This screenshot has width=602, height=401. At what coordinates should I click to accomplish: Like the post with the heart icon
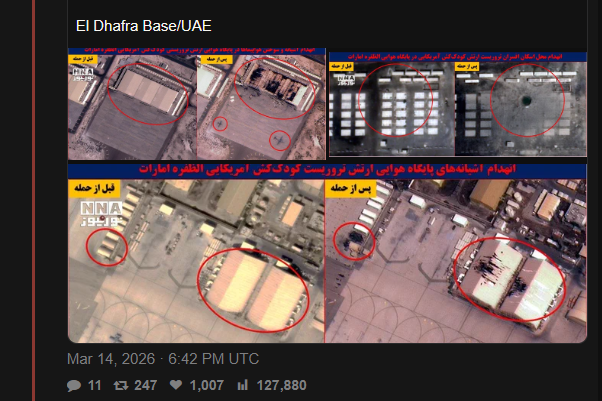176,384
